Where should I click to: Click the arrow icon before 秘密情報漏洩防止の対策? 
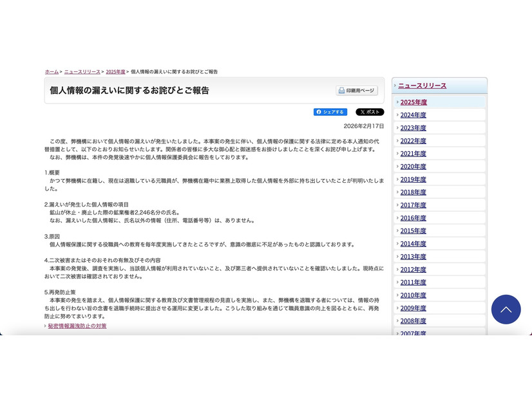click(43, 326)
